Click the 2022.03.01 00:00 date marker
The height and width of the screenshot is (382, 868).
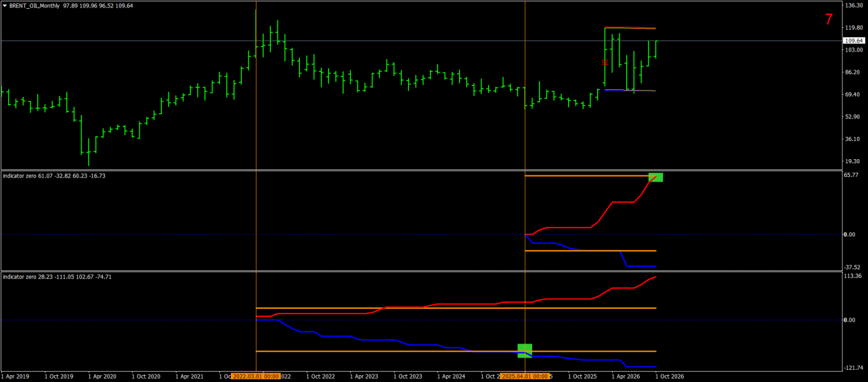pos(255,375)
